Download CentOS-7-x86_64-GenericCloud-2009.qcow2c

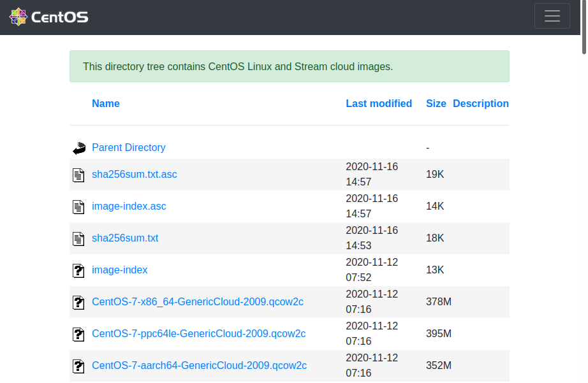pyautogui.click(x=198, y=301)
